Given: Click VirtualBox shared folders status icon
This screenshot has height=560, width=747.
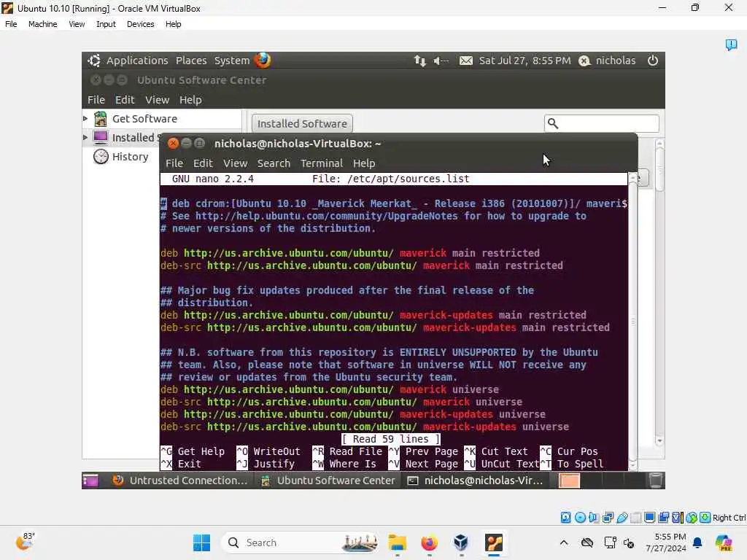Looking at the screenshot, I should [635, 518].
